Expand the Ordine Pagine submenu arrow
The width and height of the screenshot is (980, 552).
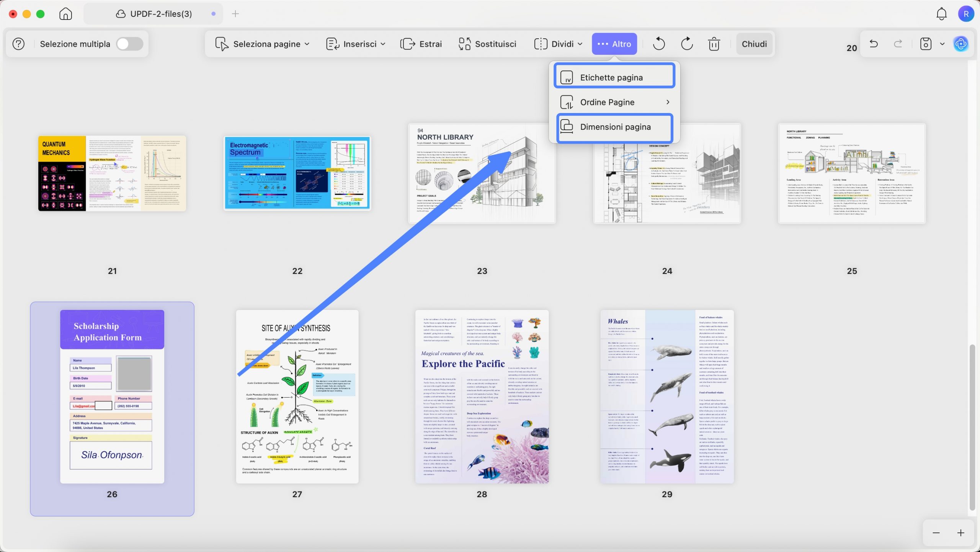(668, 102)
